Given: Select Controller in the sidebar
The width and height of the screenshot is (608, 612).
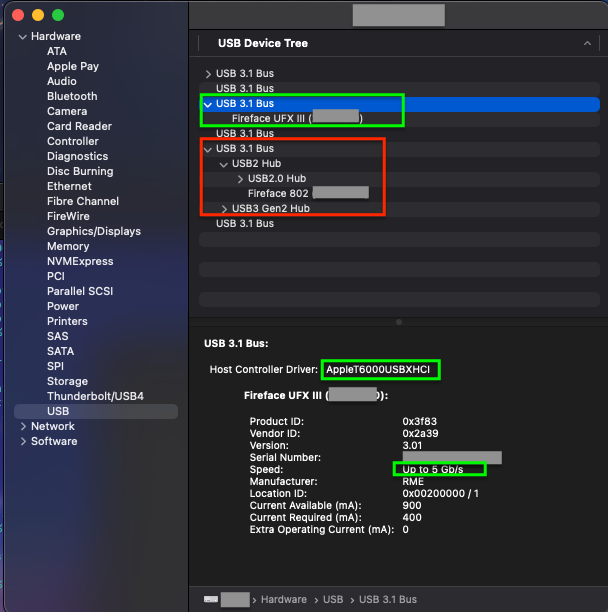Looking at the screenshot, I should (73, 141).
